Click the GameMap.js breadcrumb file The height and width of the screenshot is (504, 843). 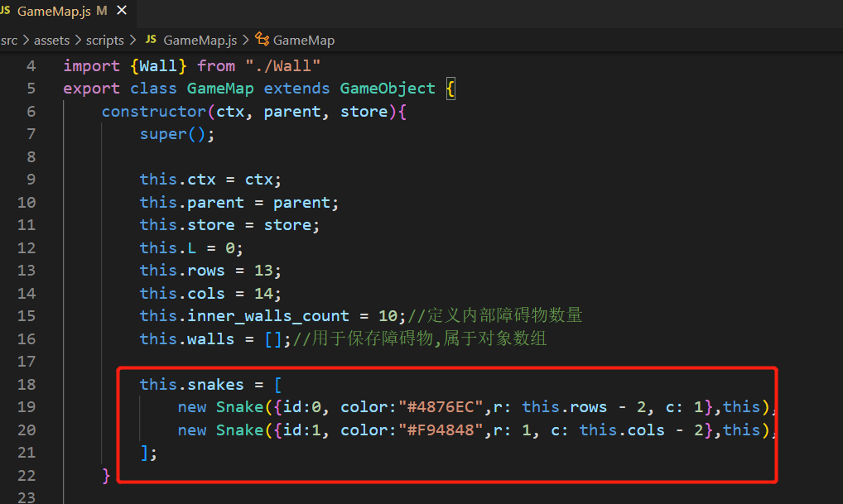(x=200, y=41)
